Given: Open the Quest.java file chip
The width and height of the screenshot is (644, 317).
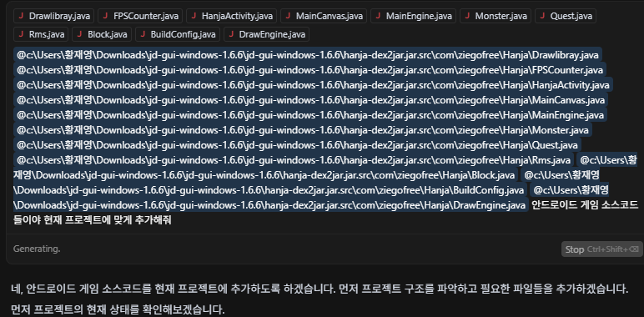Looking at the screenshot, I should tap(566, 16).
